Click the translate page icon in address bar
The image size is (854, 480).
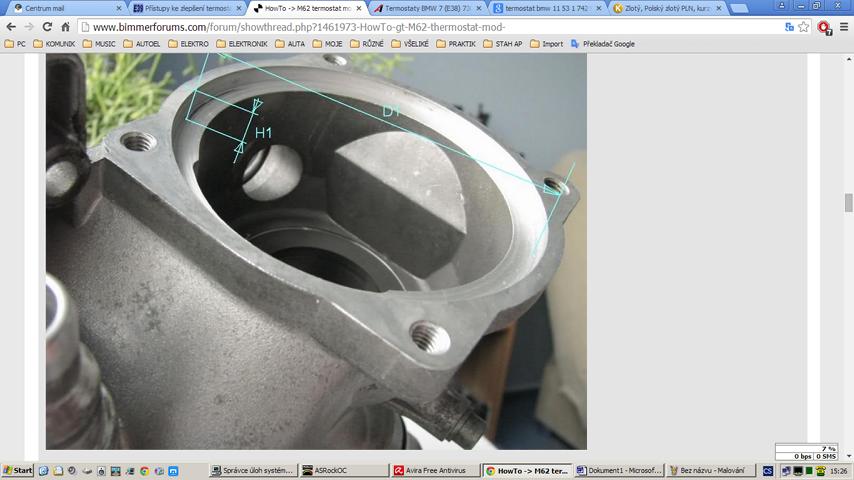(789, 27)
